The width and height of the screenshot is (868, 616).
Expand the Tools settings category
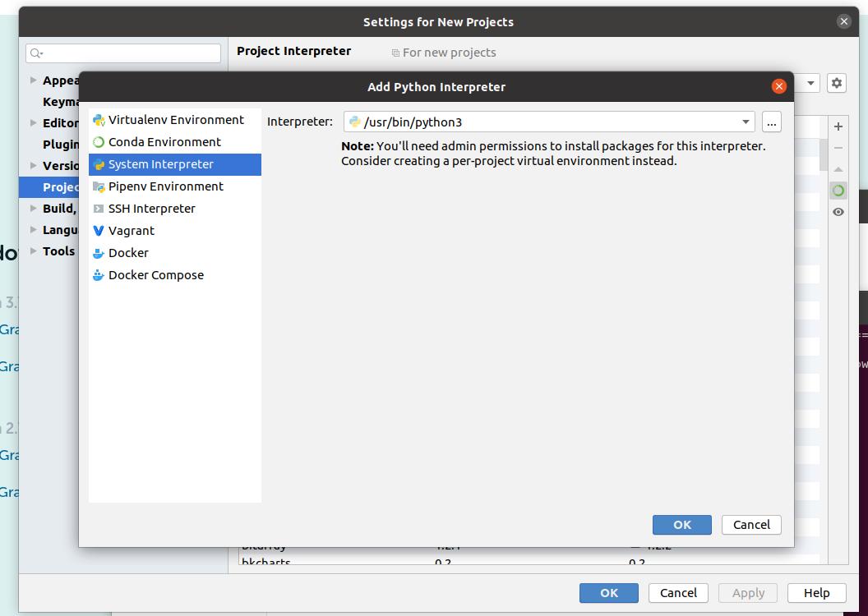(x=33, y=251)
